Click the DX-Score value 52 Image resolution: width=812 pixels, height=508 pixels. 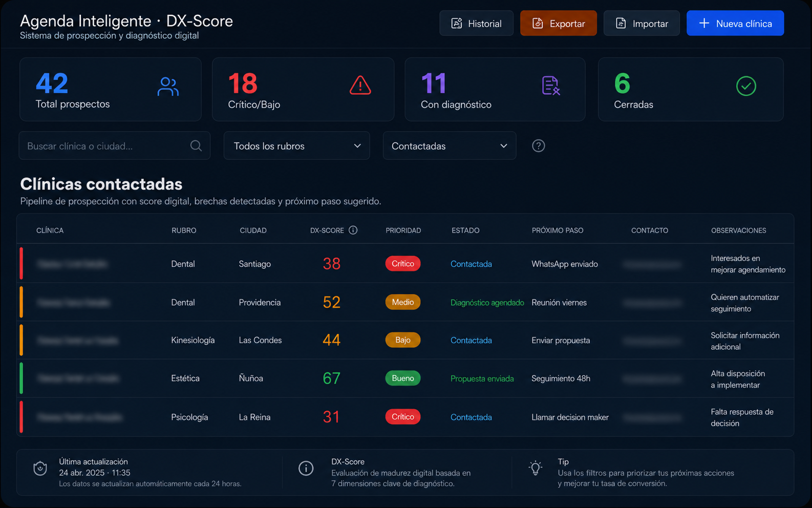pyautogui.click(x=331, y=302)
